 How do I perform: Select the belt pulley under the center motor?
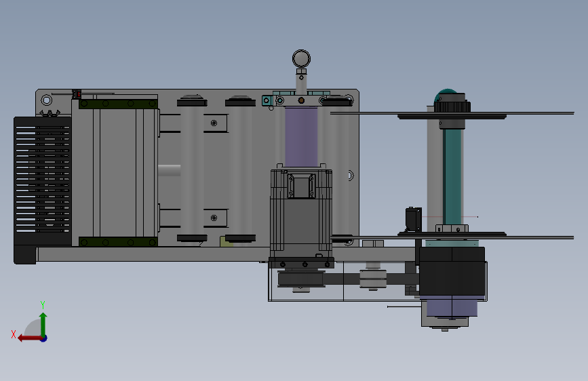[x=300, y=279]
